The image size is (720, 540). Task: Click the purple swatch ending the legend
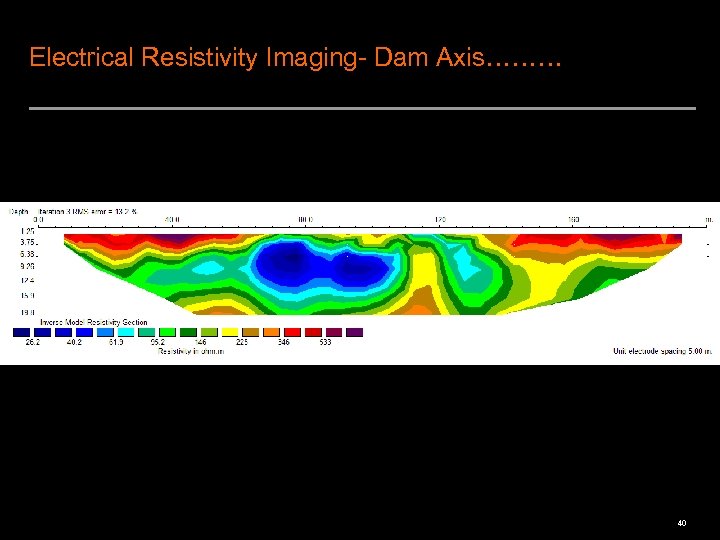pos(354,332)
